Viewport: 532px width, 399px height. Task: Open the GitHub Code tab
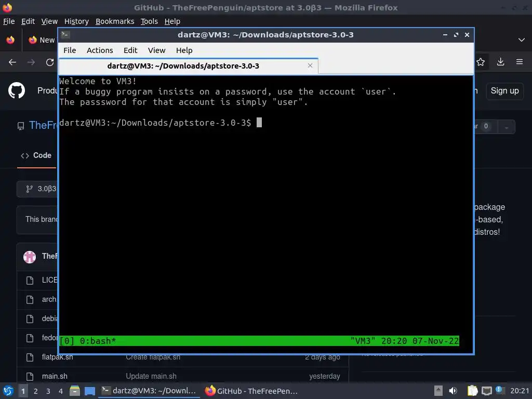coord(36,155)
